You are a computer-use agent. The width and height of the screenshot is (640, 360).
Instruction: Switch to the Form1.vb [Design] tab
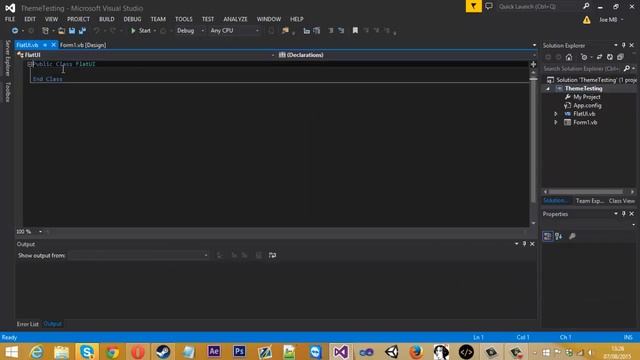[x=83, y=45]
